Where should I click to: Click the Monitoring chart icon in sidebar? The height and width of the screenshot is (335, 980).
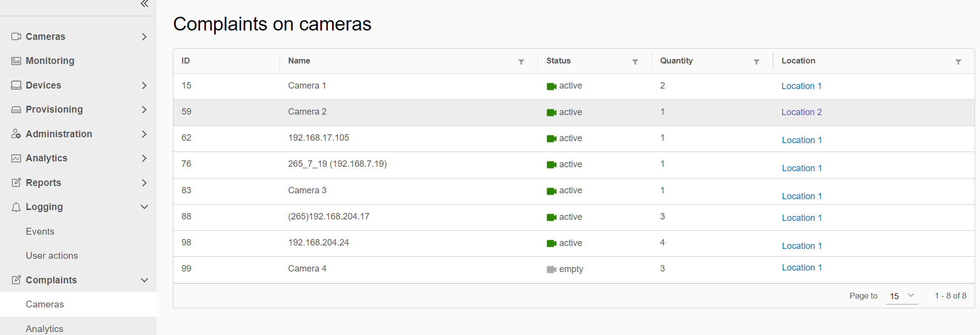[x=16, y=61]
